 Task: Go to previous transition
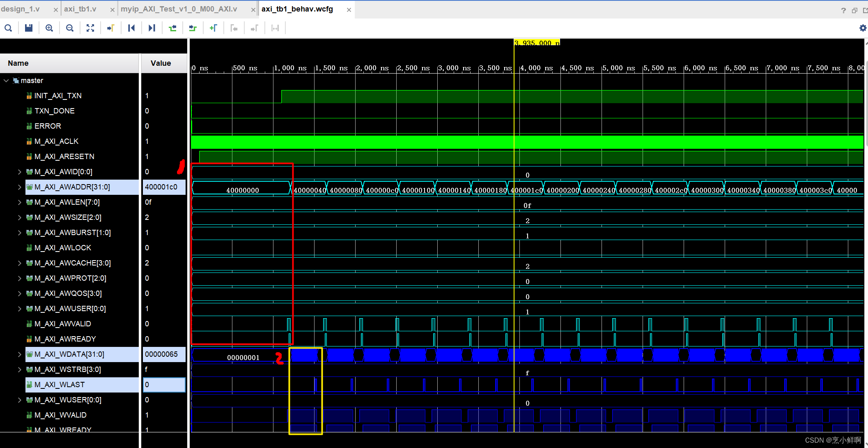(172, 28)
